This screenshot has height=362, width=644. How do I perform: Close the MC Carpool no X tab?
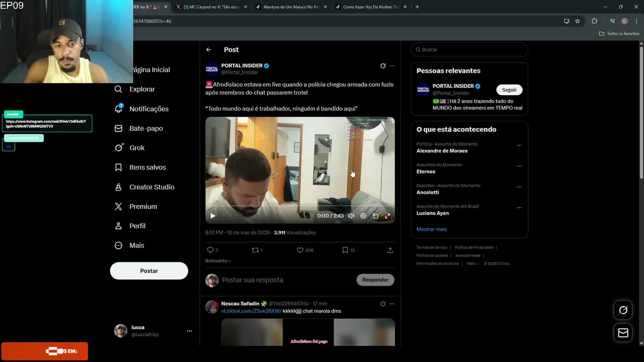pos(246,7)
